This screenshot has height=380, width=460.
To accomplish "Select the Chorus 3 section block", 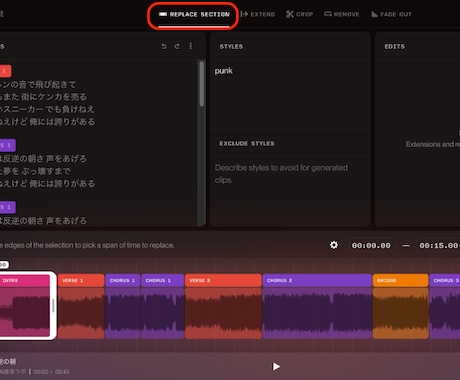I will [445, 306].
